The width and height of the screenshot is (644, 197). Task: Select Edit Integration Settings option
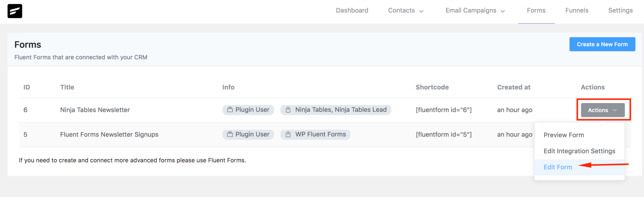(x=579, y=151)
